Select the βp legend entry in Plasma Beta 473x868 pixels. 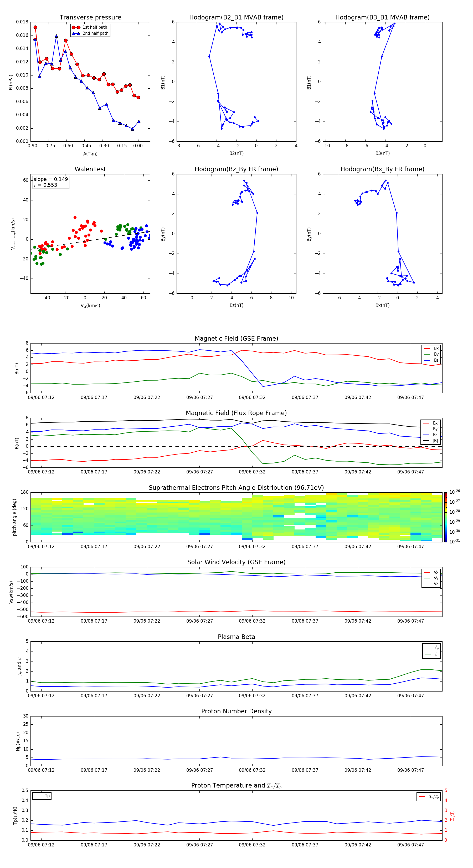coord(431,647)
